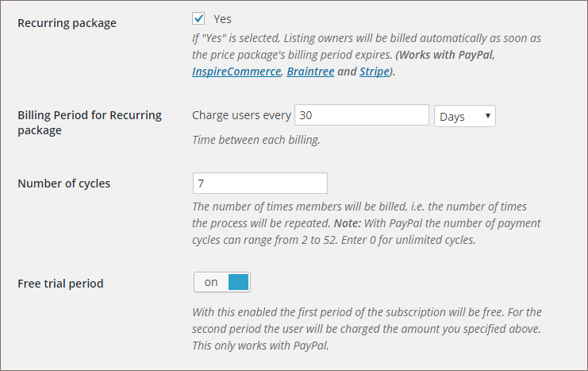Click the "Number of cycles" label
Viewport: 588px width, 371px height.
click(x=63, y=184)
